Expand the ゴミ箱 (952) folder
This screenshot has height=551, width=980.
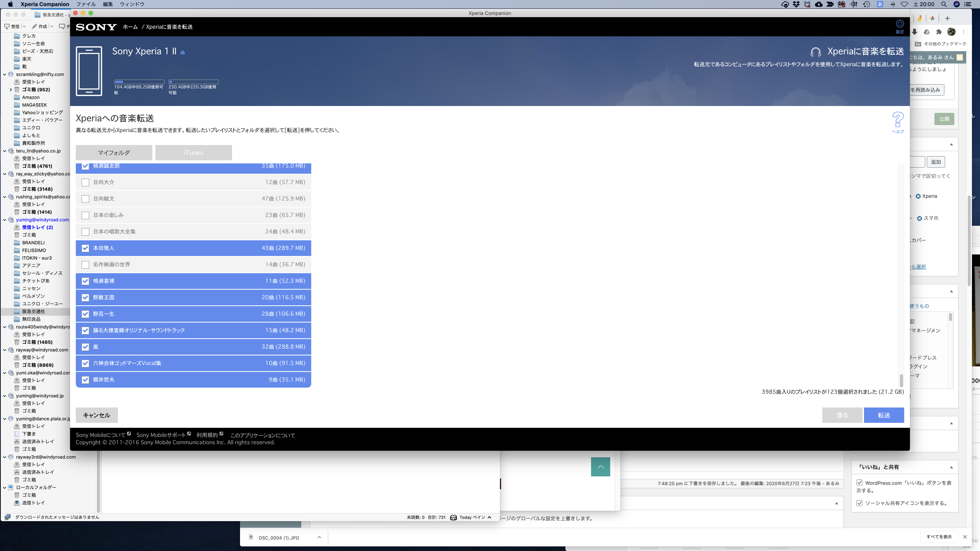click(x=11, y=90)
